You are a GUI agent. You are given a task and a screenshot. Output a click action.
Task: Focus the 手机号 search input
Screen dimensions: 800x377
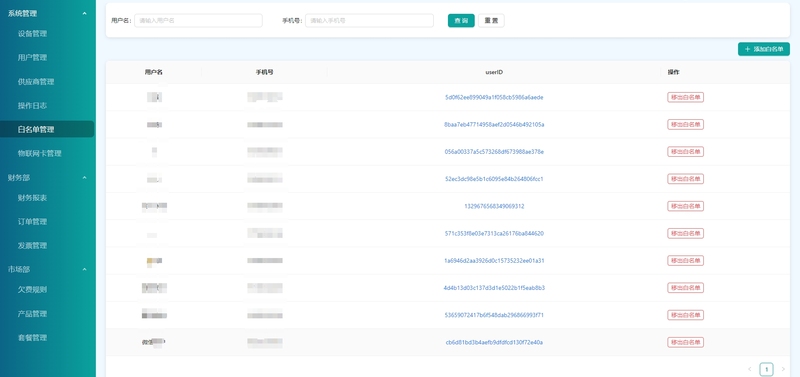tap(369, 20)
